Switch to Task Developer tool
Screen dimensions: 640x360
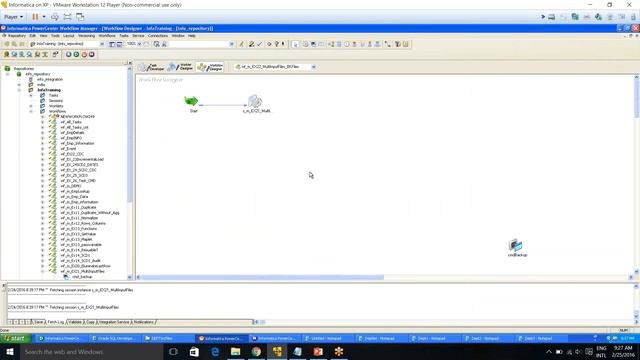(x=151, y=67)
